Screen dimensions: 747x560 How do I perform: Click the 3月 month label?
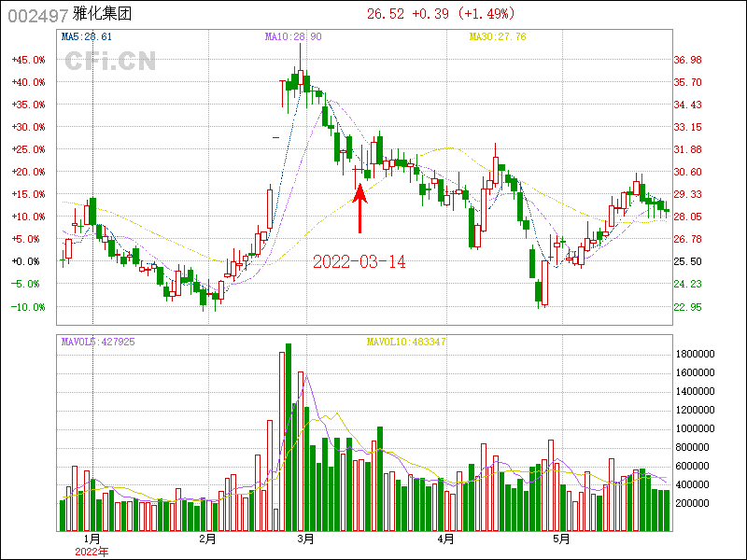coord(305,539)
